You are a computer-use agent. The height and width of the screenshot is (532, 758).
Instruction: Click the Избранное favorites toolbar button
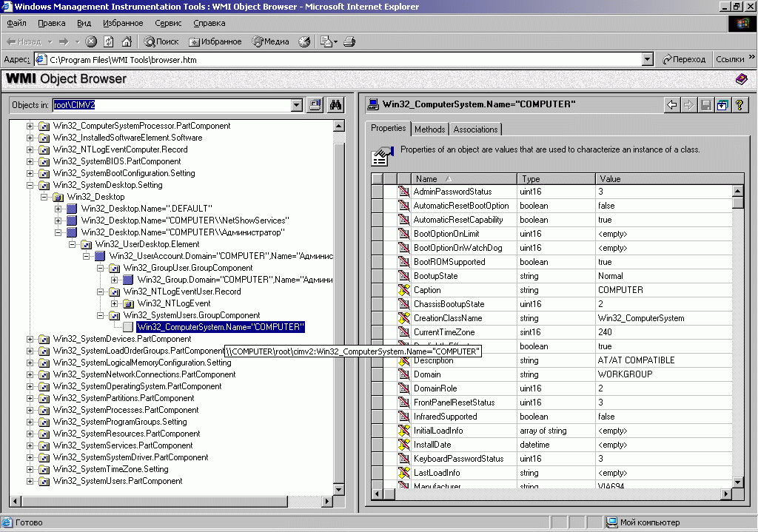215,41
